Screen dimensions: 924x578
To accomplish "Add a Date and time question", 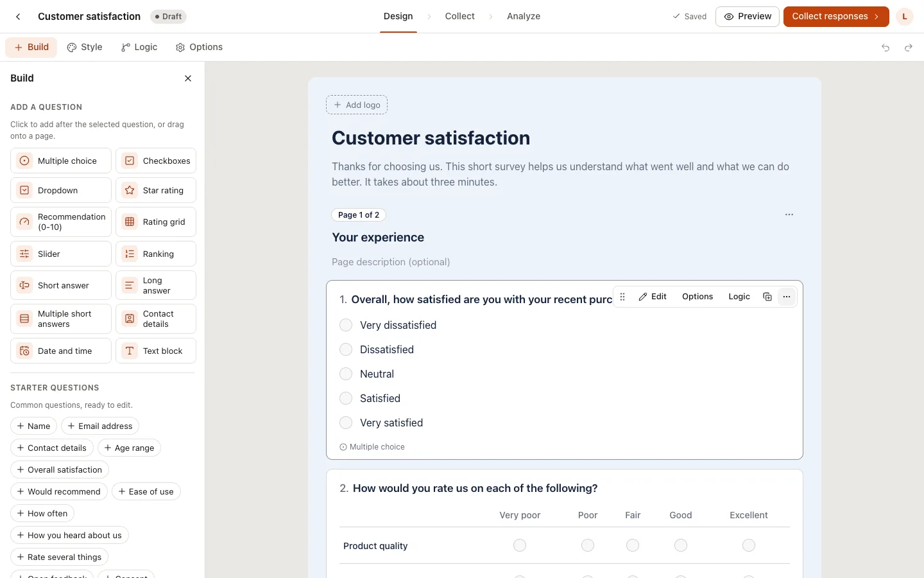I will tap(61, 351).
